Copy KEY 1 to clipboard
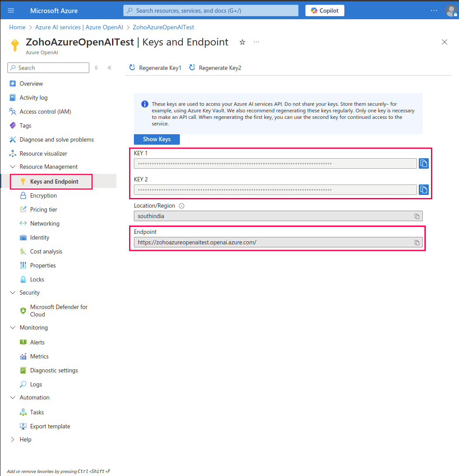The width and height of the screenshot is (459, 476). (x=423, y=163)
